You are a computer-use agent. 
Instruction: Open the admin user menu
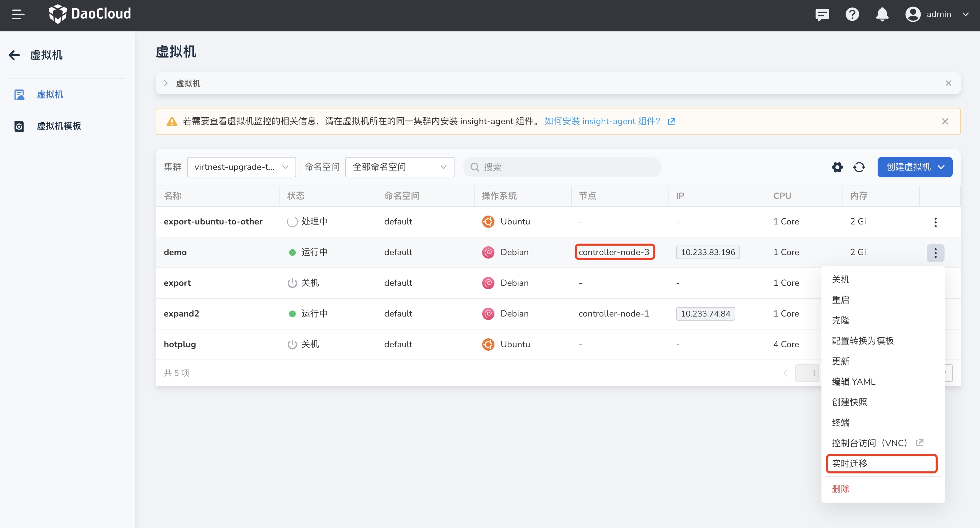pos(937,14)
